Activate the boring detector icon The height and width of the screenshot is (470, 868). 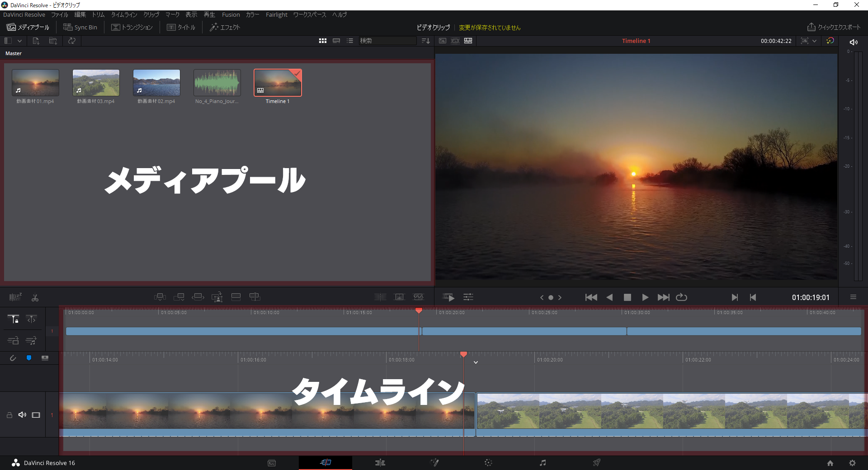15,297
